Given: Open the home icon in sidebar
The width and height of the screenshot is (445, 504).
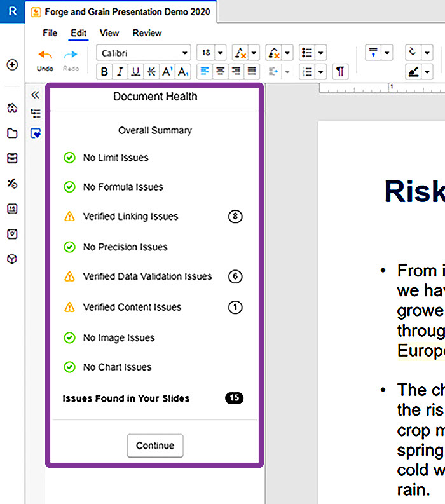Looking at the screenshot, I should pyautogui.click(x=12, y=108).
